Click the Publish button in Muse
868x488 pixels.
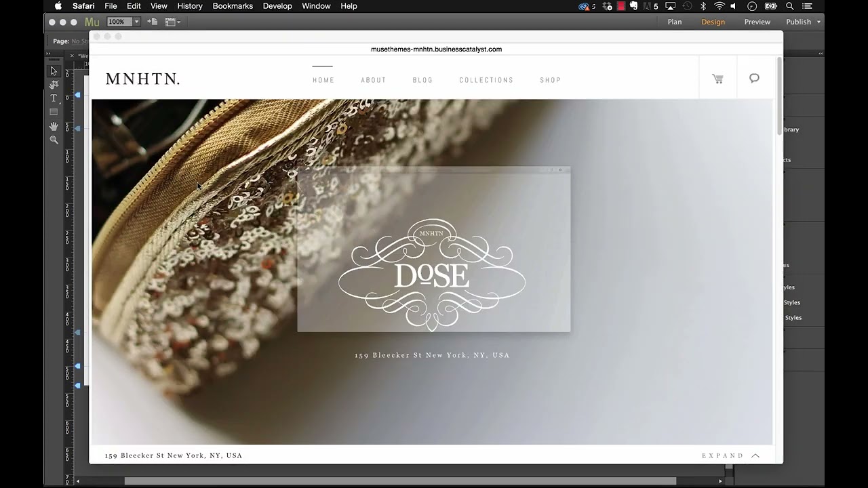[x=799, y=22]
